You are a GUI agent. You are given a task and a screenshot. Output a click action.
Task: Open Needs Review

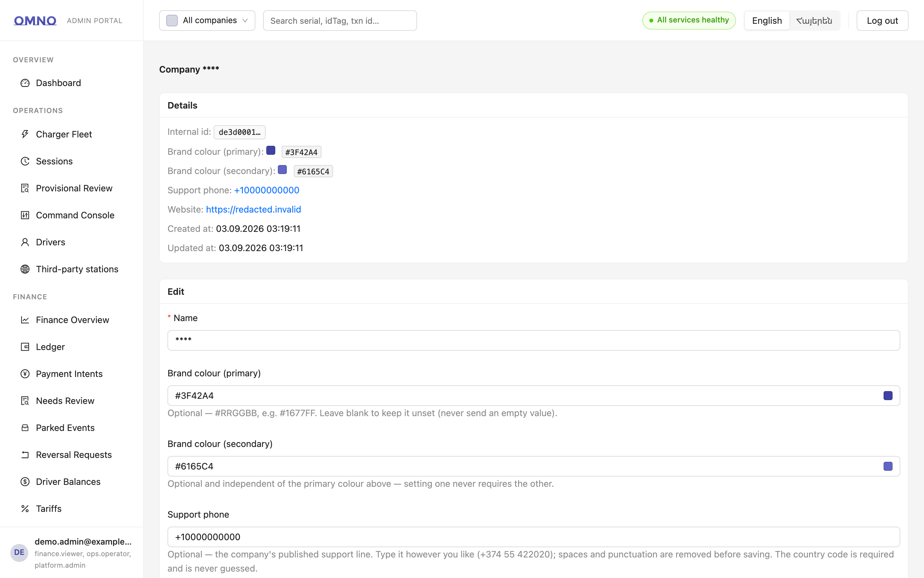click(x=72, y=401)
